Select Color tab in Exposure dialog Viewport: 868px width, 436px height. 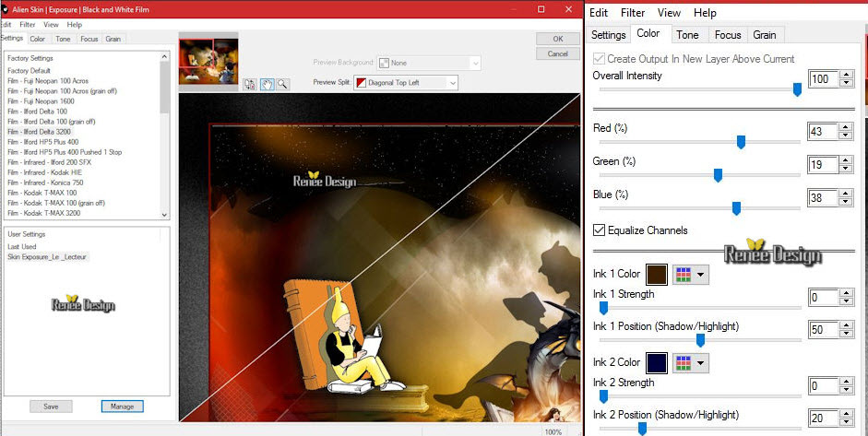pos(38,39)
